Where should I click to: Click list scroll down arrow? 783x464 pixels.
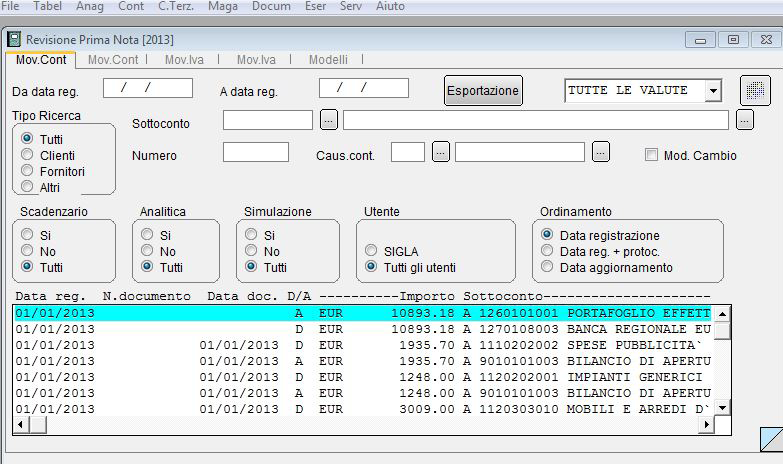[723, 408]
